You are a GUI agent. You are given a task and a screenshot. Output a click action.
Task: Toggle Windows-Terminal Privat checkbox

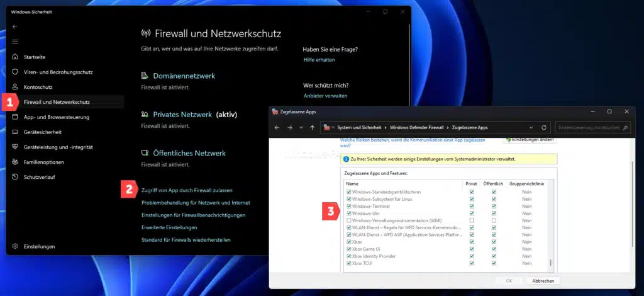click(472, 207)
